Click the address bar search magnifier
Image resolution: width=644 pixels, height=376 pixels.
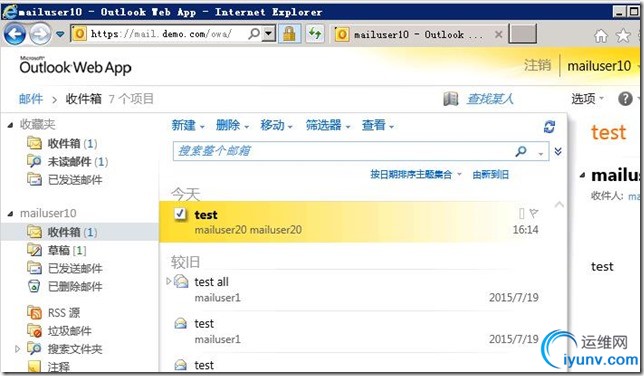coord(254,34)
